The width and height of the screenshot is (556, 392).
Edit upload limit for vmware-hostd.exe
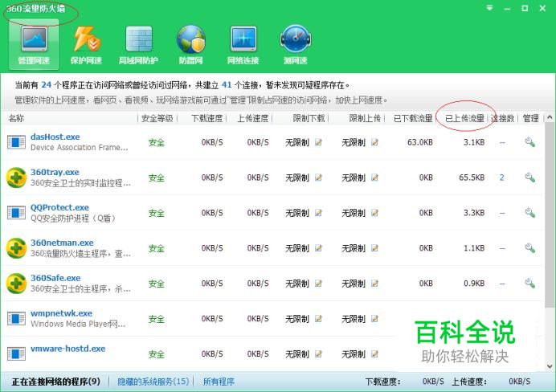pos(374,354)
